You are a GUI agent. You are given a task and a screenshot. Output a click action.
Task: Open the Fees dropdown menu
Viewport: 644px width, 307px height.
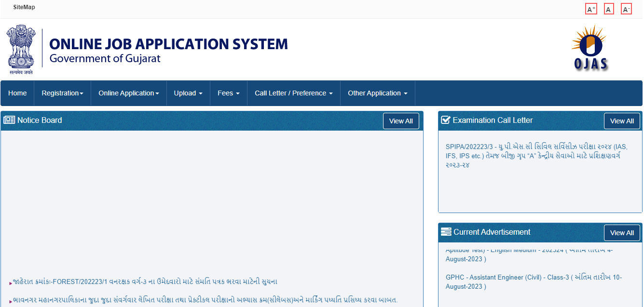pyautogui.click(x=229, y=93)
